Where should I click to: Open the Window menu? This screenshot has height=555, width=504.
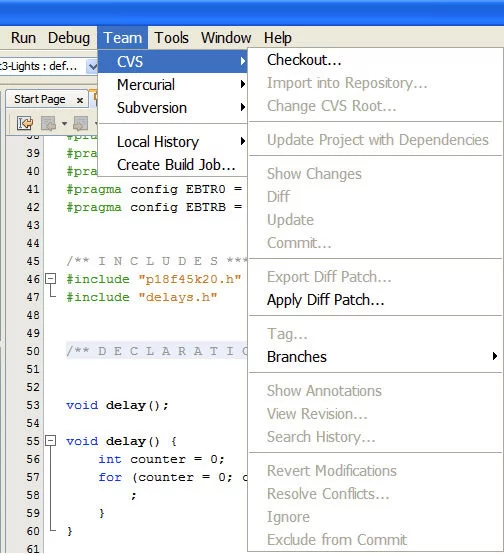pyautogui.click(x=226, y=38)
